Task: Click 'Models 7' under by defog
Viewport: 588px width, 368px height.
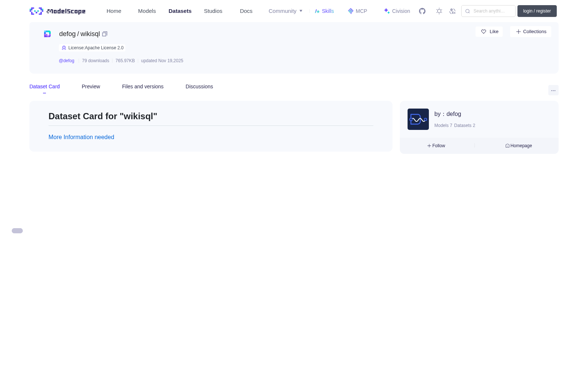Action: pos(443,125)
